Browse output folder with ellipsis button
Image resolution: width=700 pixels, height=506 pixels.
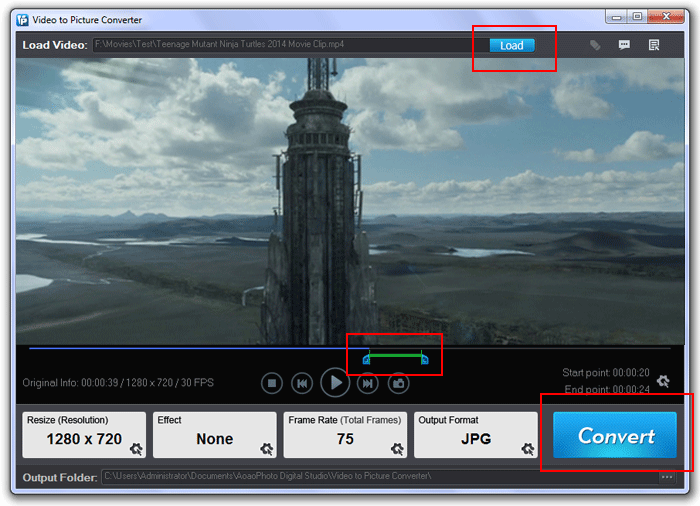(667, 477)
